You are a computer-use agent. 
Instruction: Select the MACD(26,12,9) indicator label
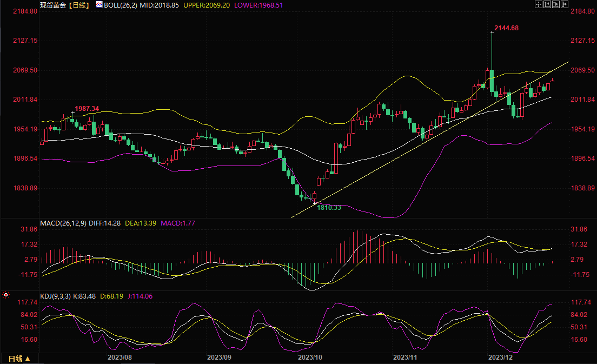(x=62, y=223)
